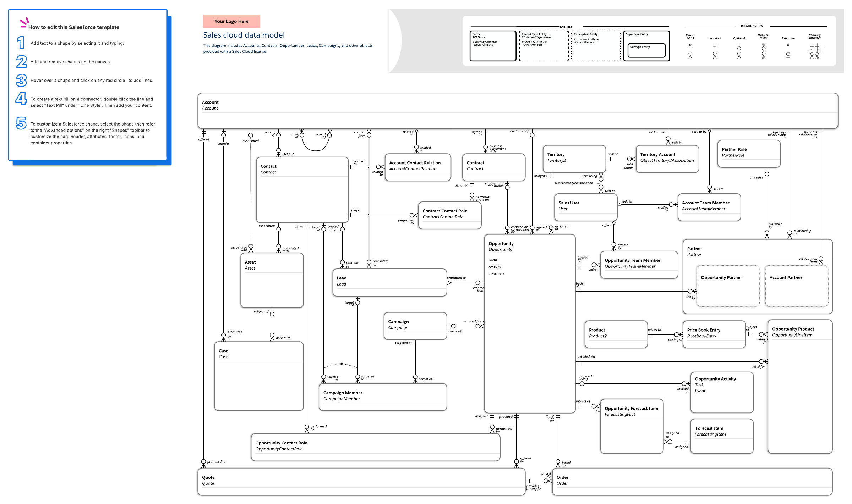Click the Subtype Entity legend box

(646, 50)
